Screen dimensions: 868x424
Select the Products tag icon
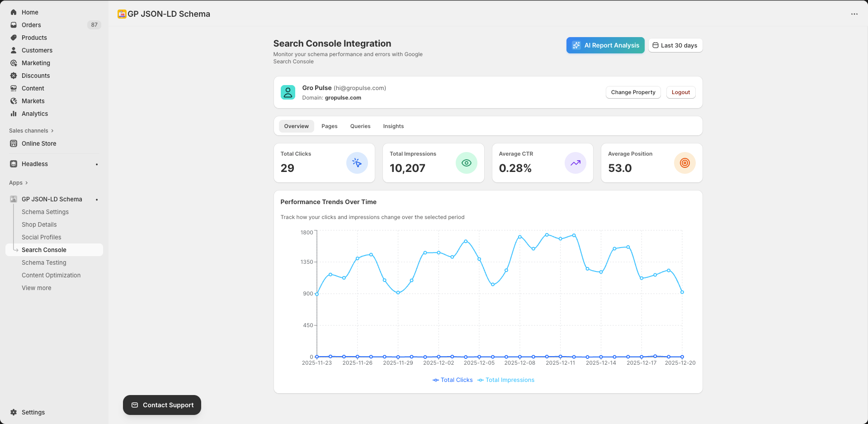14,38
